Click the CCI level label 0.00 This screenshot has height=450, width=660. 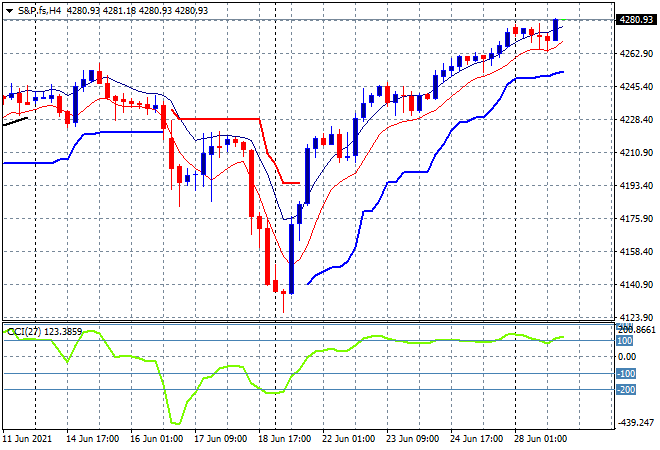click(627, 357)
